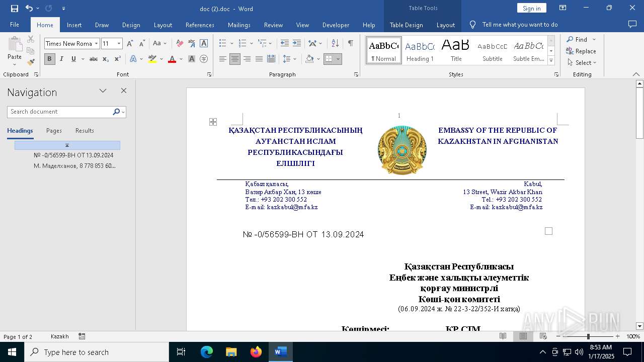This screenshot has width=644, height=362.
Task: Open the font name dropdown
Action: (x=97, y=44)
